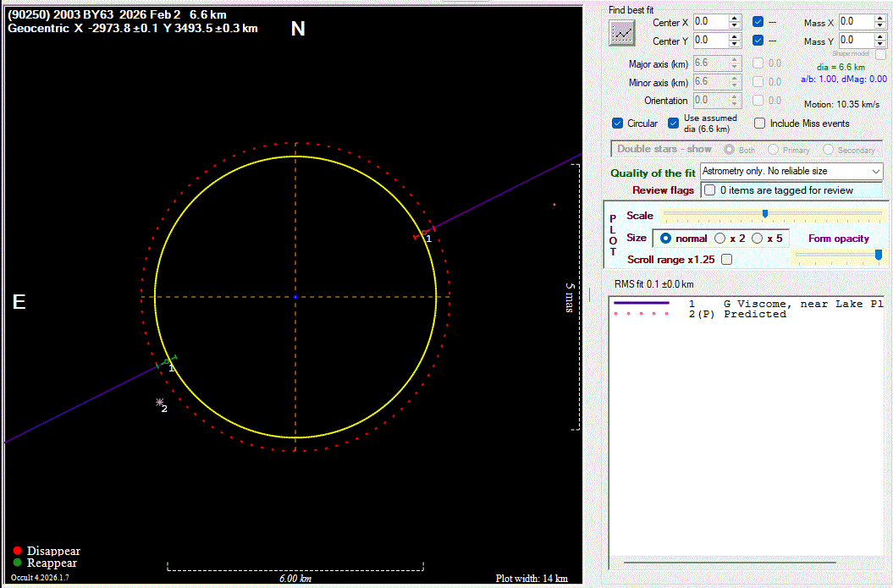Click the Find best fit graph button
The width and height of the screenshot is (893, 588).
click(x=623, y=32)
